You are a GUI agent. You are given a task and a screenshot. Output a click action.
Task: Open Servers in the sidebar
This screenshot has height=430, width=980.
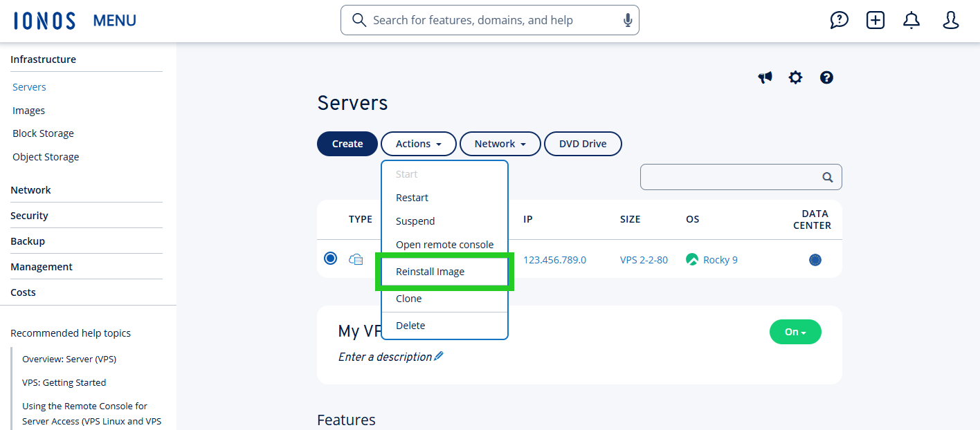[29, 87]
